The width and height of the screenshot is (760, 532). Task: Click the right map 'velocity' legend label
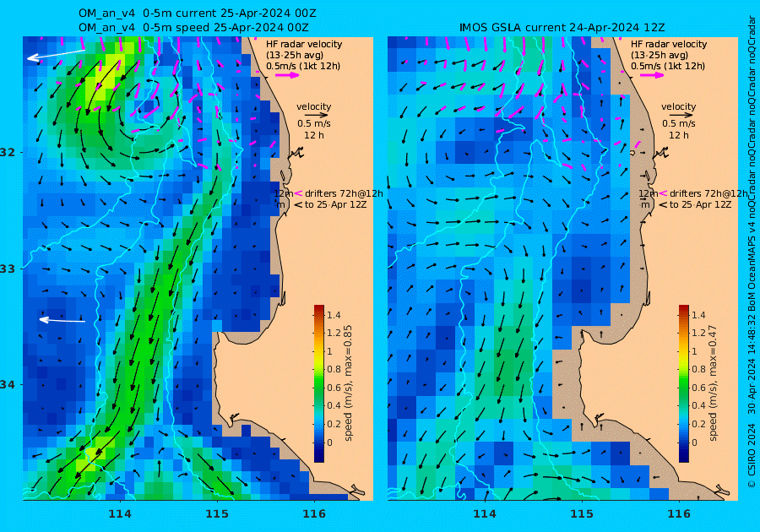coord(678,106)
